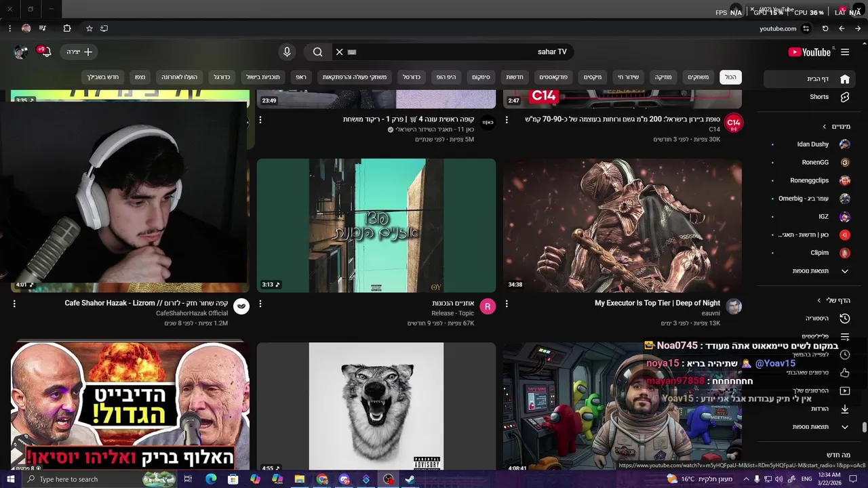
Task: Select the All (הכול) filter chip
Action: click(x=730, y=77)
